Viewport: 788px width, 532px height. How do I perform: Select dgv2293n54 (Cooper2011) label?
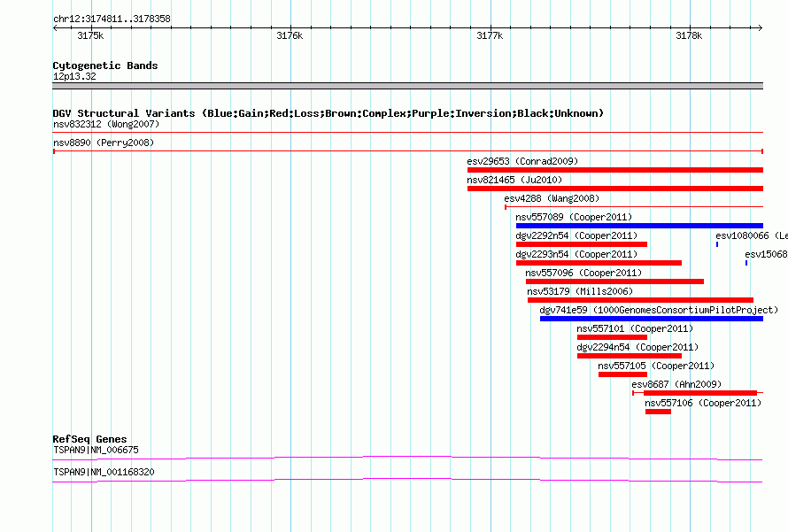pos(576,254)
